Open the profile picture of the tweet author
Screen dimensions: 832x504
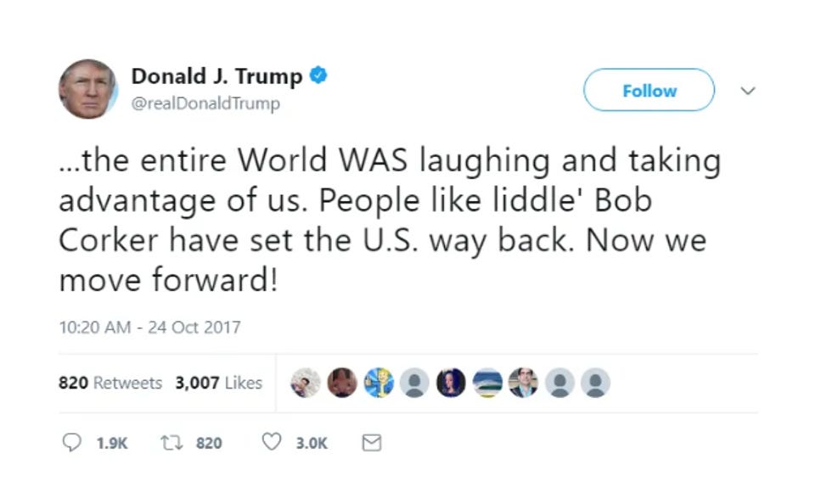pos(87,88)
